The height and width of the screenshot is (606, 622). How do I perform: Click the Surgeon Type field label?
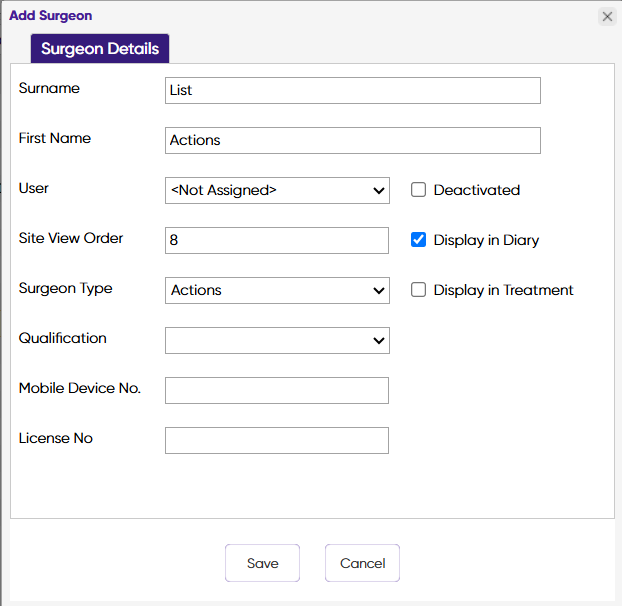point(66,288)
